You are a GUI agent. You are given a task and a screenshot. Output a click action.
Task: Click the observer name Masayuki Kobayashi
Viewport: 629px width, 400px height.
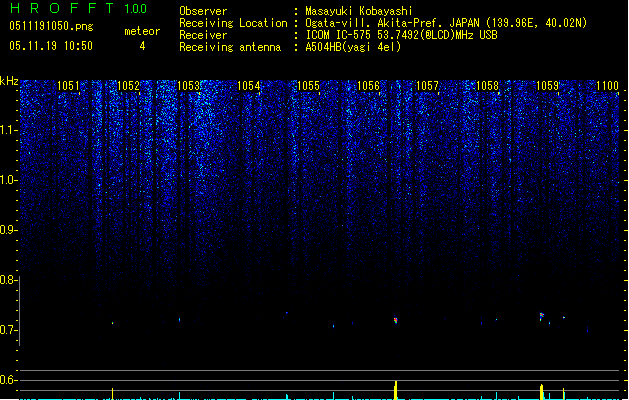coord(359,11)
